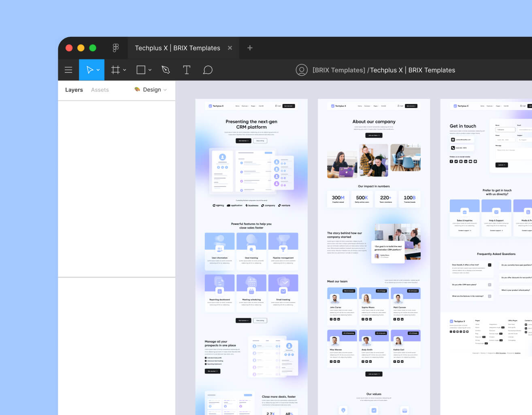The width and height of the screenshot is (532, 415).
Task: Click the palette emoji beside Design
Action: click(137, 90)
